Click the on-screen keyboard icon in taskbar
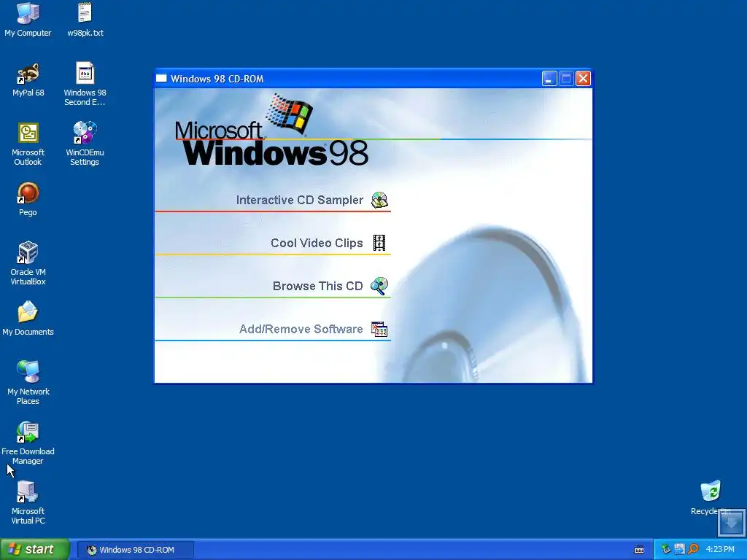Image resolution: width=747 pixels, height=560 pixels. click(639, 550)
